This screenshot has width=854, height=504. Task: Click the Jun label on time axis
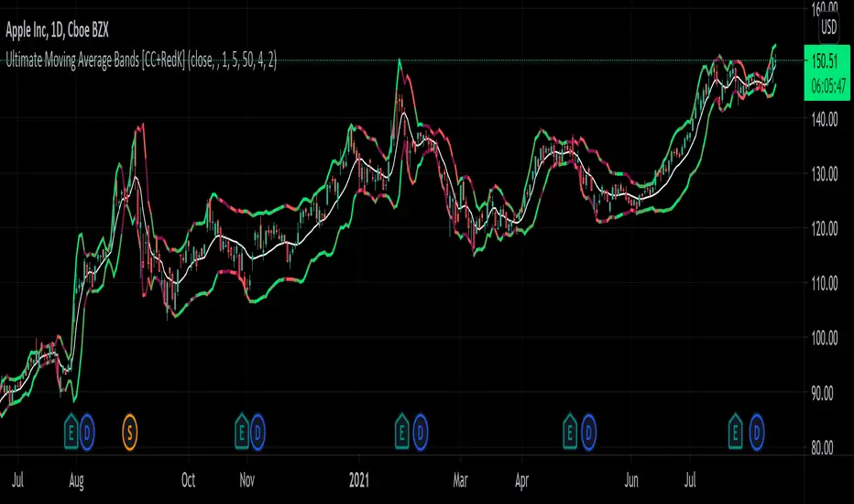coord(631,480)
